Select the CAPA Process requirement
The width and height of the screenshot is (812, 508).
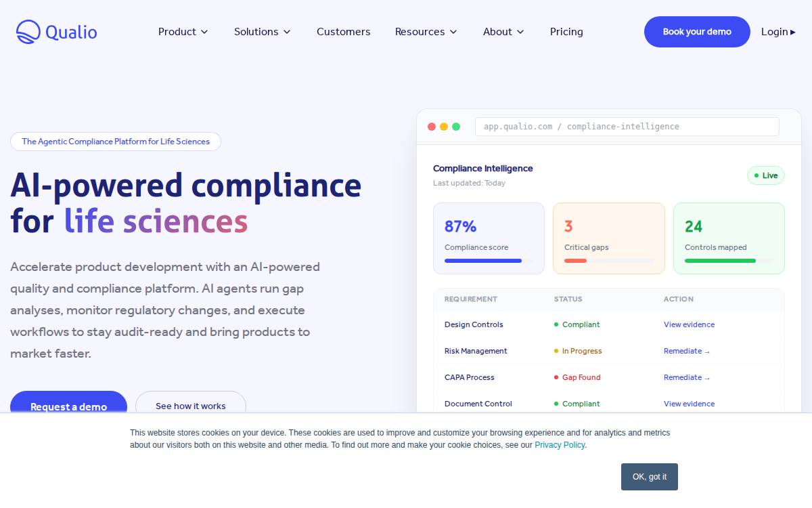coord(470,377)
